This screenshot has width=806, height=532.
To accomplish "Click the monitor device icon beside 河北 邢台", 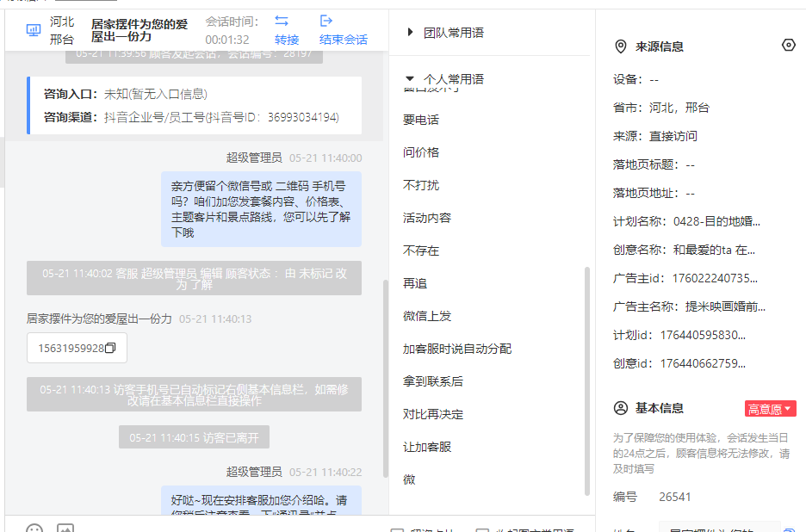I will (34, 30).
